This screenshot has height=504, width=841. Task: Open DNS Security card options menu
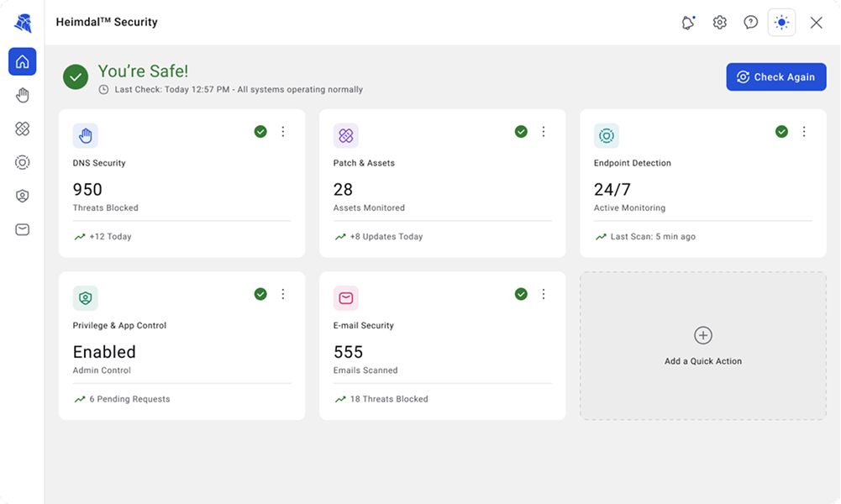(x=283, y=131)
